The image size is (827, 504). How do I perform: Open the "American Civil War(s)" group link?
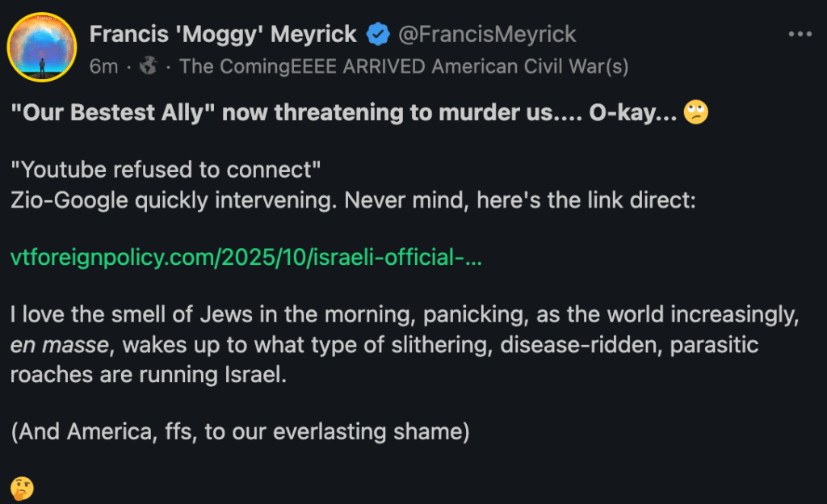(530, 66)
